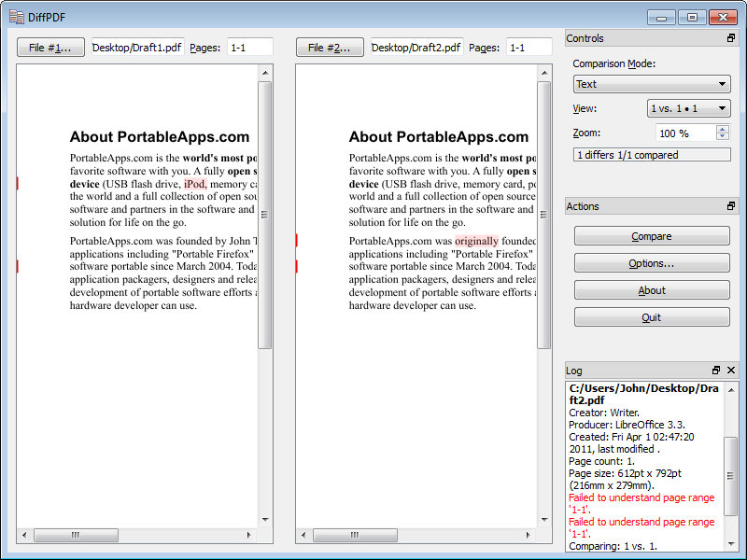The height and width of the screenshot is (560, 747).
Task: Increase zoom with the spinner up arrow
Action: coord(723,129)
